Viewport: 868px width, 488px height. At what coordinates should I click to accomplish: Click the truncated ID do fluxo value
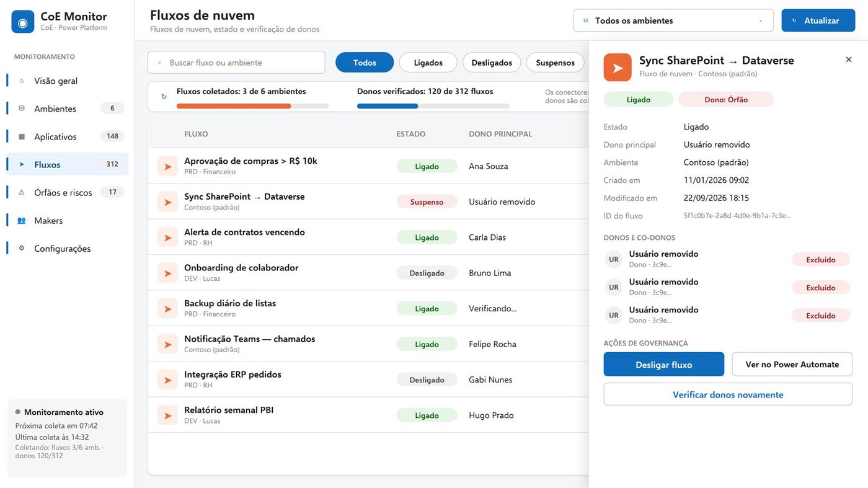[x=737, y=216]
